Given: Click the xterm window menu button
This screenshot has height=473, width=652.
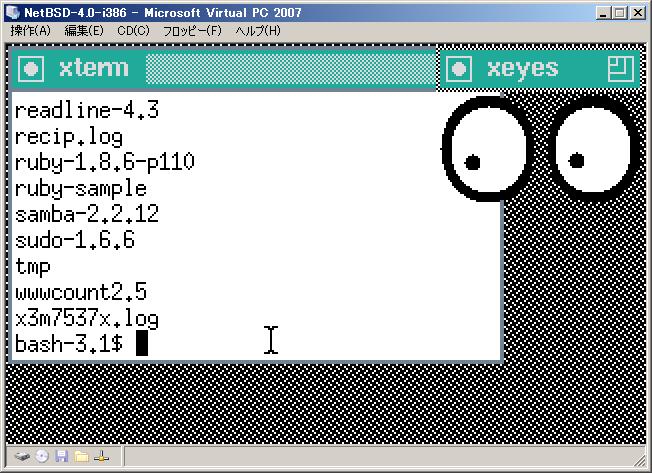Looking at the screenshot, I should pos(32,69).
